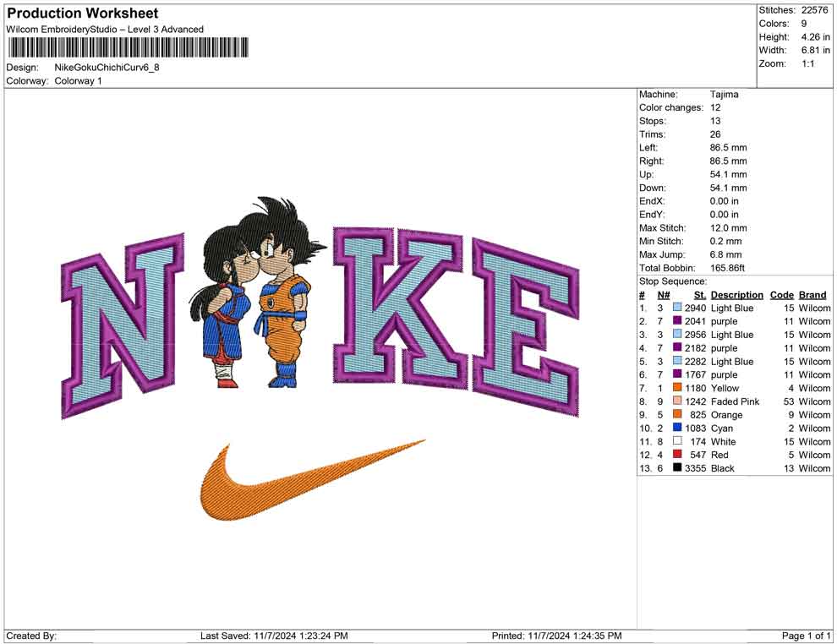Viewport: 837px width, 644px height.
Task: Click the Black stitch count 3355
Action: pyautogui.click(x=695, y=468)
